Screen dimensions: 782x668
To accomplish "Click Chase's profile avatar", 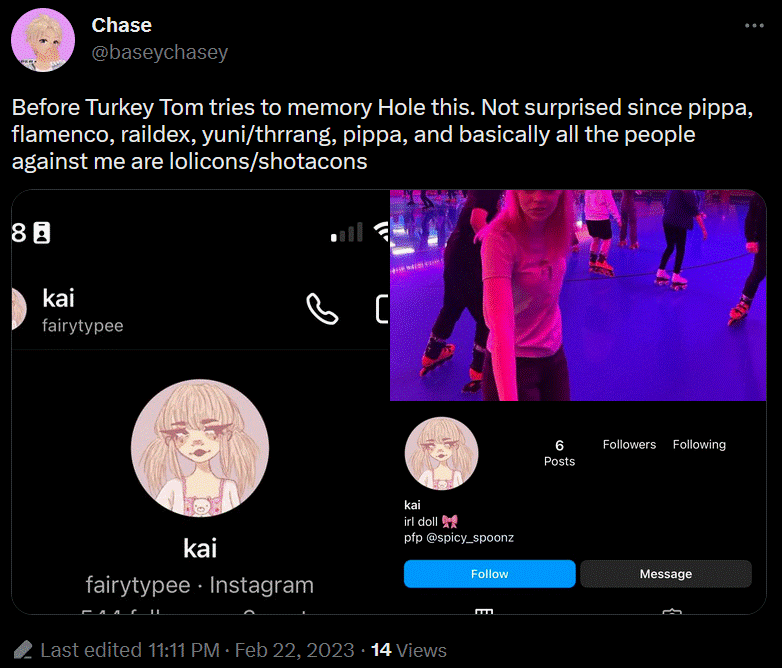I will tap(43, 40).
